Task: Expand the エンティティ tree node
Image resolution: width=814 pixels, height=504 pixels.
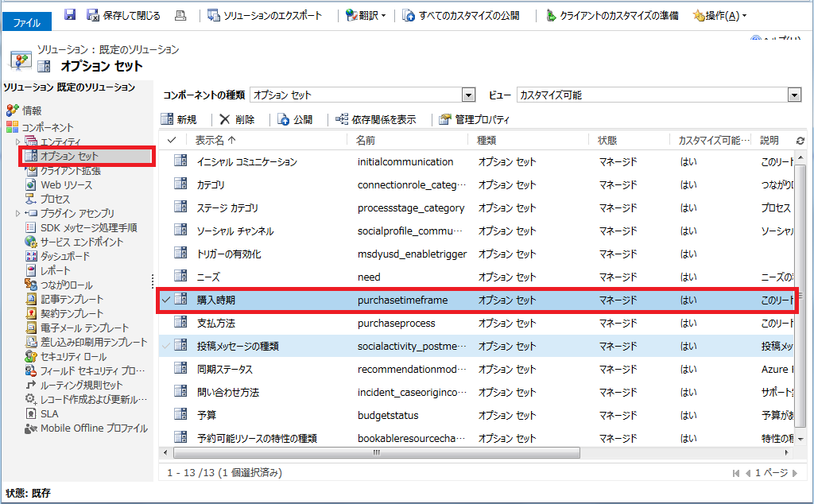Action: pos(17,142)
